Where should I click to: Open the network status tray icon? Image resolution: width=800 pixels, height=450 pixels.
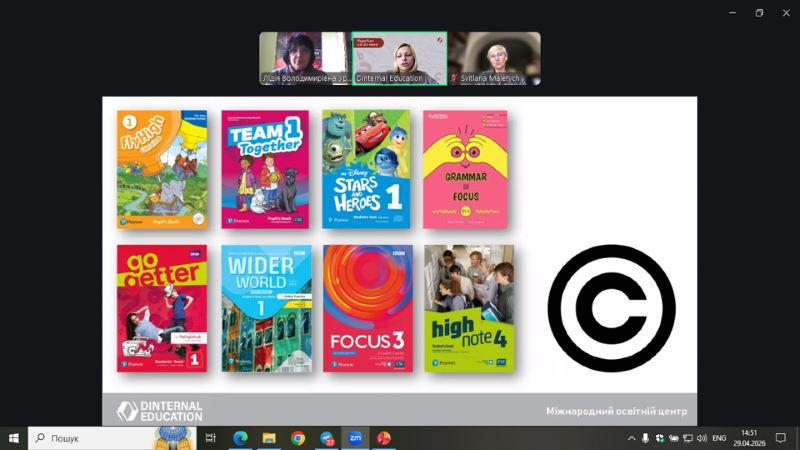(x=688, y=438)
